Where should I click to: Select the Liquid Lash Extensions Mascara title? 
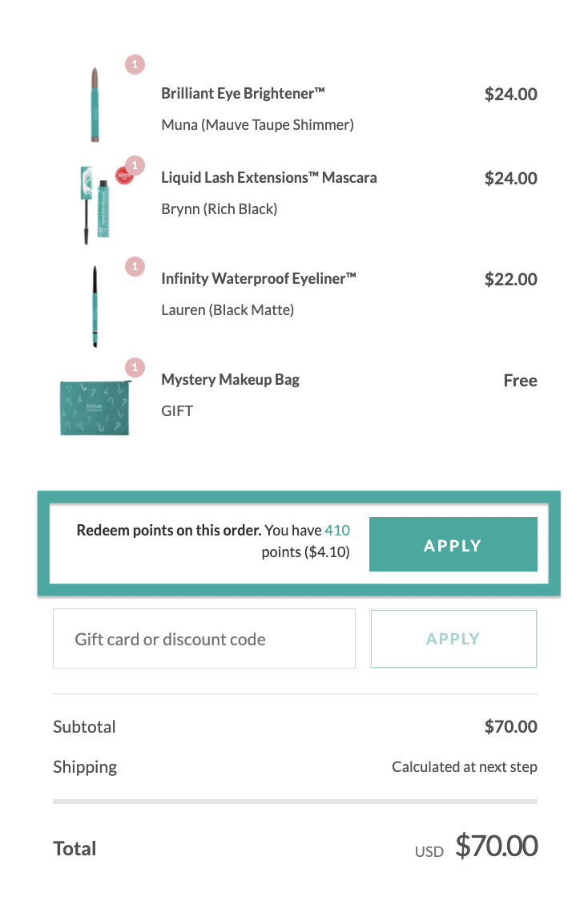coord(268,178)
